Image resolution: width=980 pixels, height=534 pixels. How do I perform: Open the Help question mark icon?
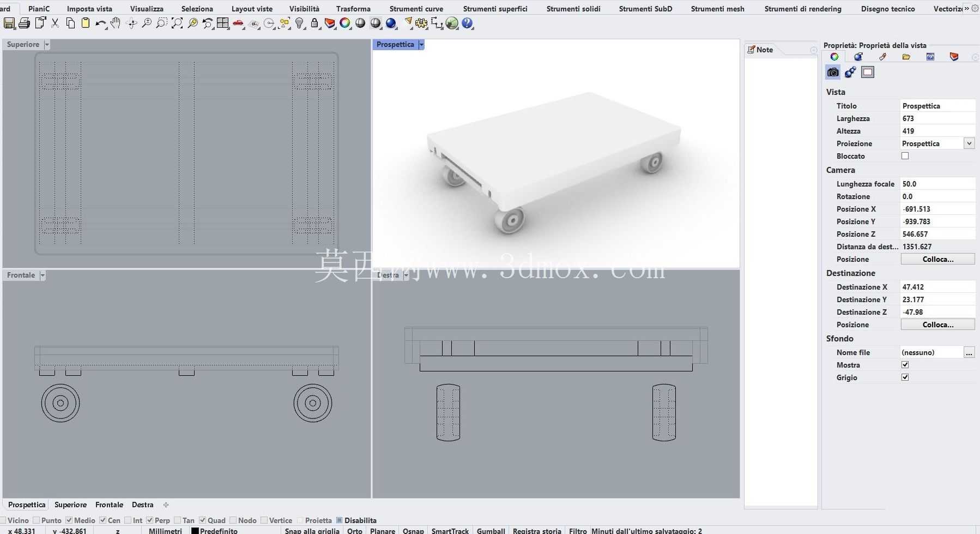(x=467, y=23)
